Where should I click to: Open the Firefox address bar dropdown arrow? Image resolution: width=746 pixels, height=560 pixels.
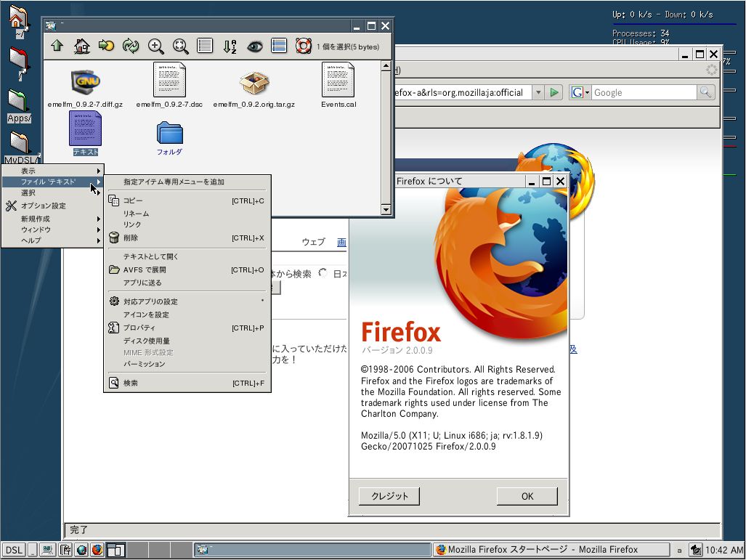538,92
